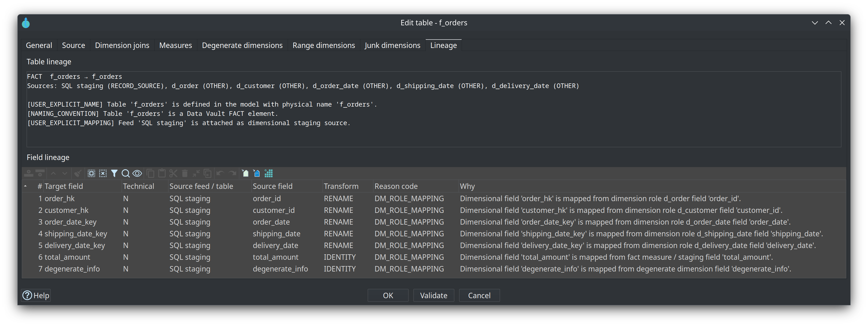Select the 'shipping_date_key' row

tap(434, 234)
